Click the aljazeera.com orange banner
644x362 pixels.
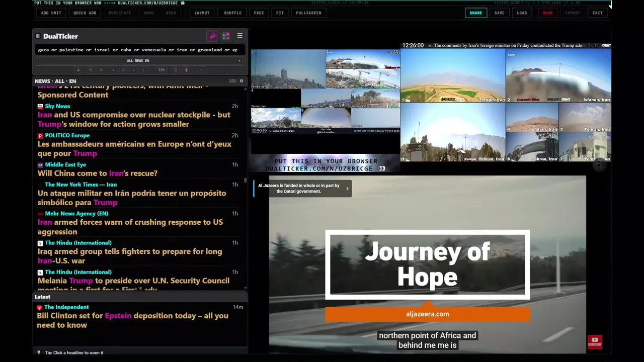[427, 314]
